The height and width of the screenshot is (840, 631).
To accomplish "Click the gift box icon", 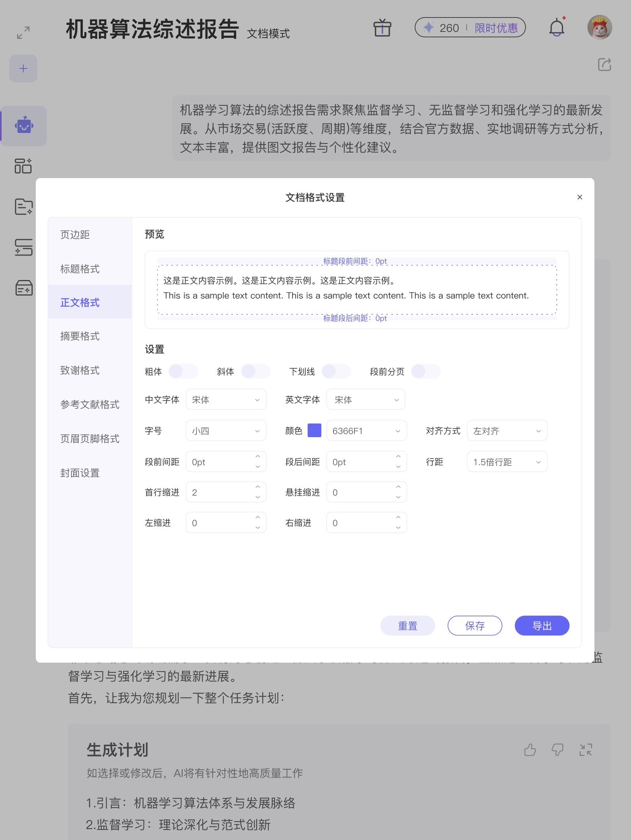I will tap(382, 28).
